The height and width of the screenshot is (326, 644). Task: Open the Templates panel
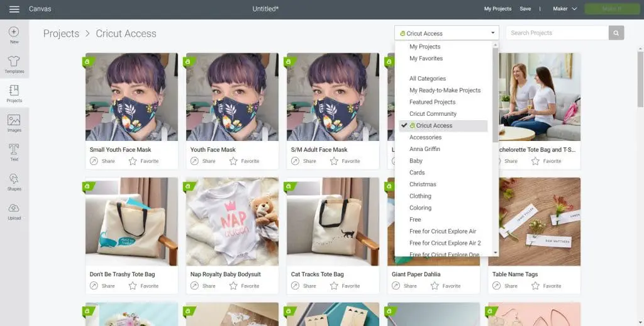coord(14,65)
